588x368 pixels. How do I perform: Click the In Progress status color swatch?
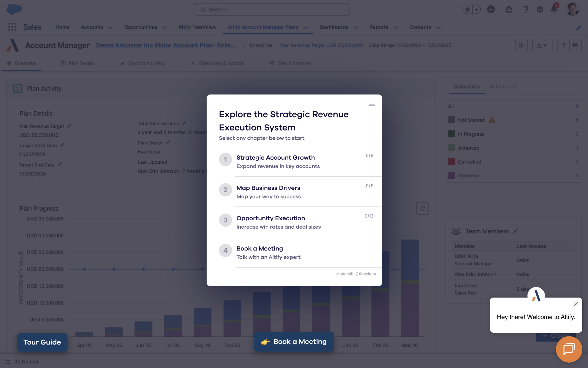[451, 134]
